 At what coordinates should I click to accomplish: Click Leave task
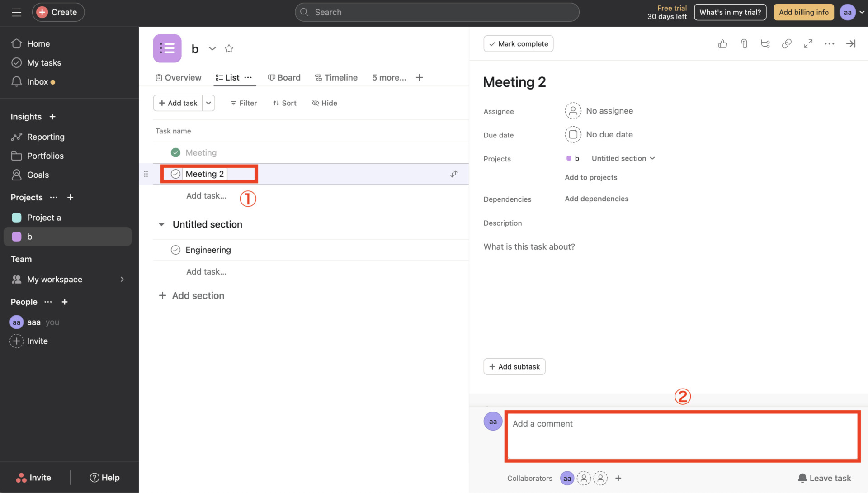(825, 478)
